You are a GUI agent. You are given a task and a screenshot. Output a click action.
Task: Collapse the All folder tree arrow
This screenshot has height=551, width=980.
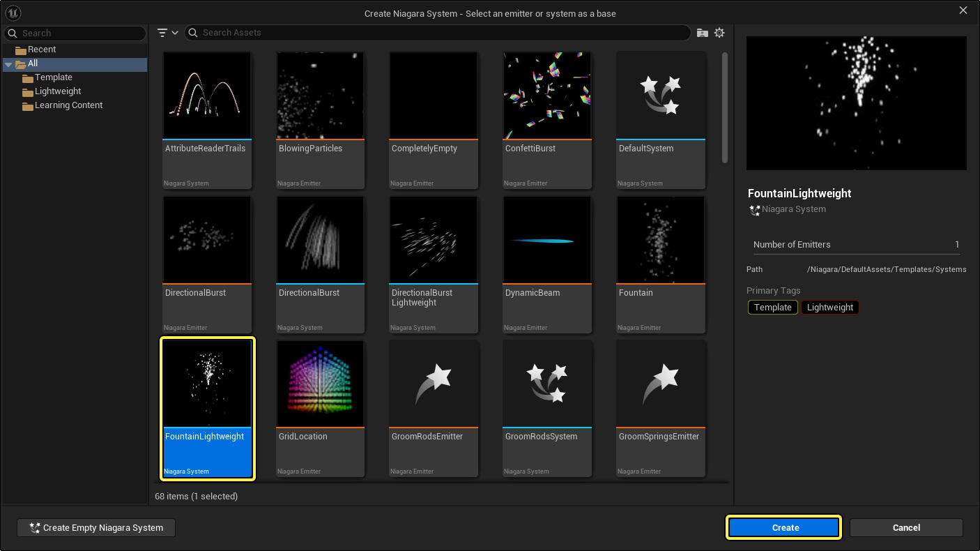click(x=8, y=63)
